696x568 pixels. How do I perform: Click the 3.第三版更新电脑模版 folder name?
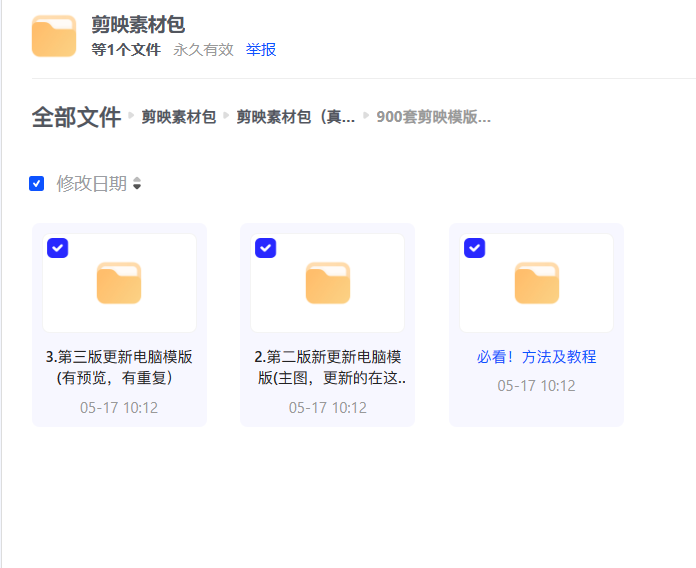pos(119,367)
